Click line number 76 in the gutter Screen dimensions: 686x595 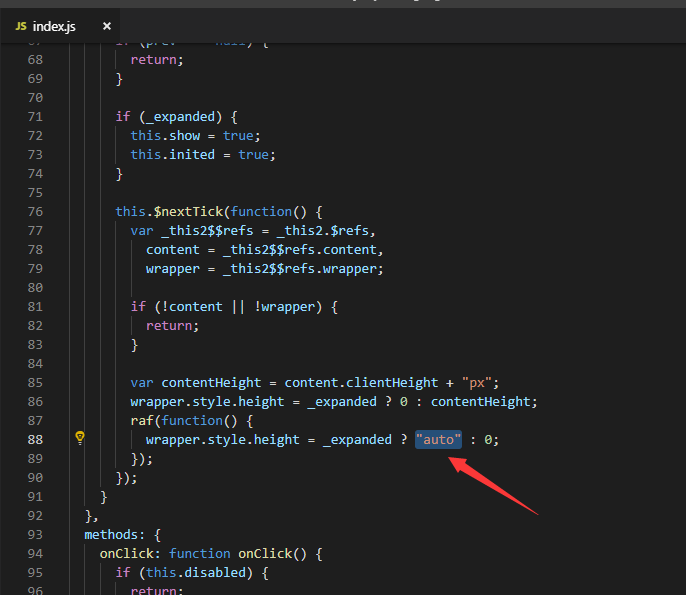click(x=35, y=211)
